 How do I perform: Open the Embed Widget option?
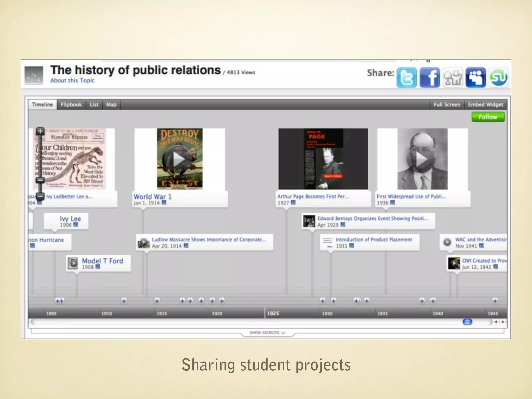pyautogui.click(x=486, y=104)
